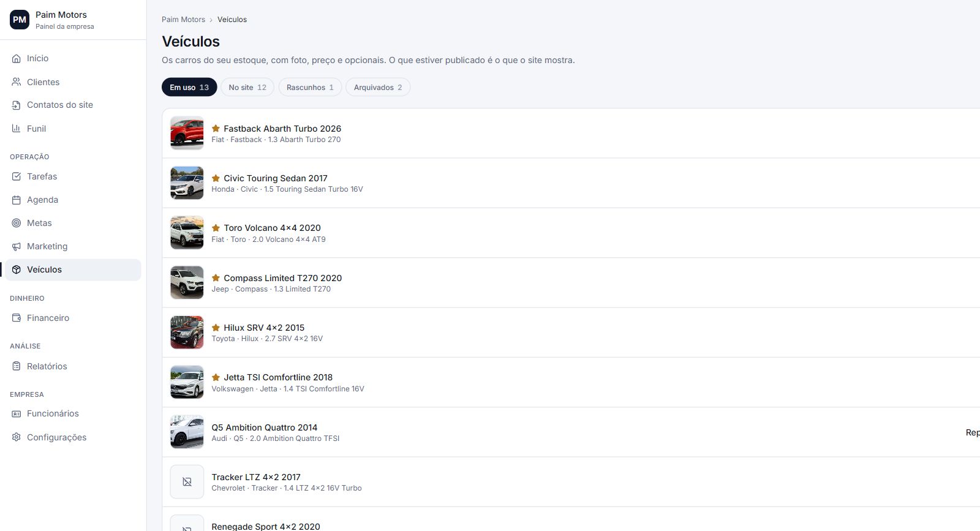Image resolution: width=980 pixels, height=531 pixels.
Task: Click the missing-photo placeholder for Tracker LTZ
Action: coord(187,482)
